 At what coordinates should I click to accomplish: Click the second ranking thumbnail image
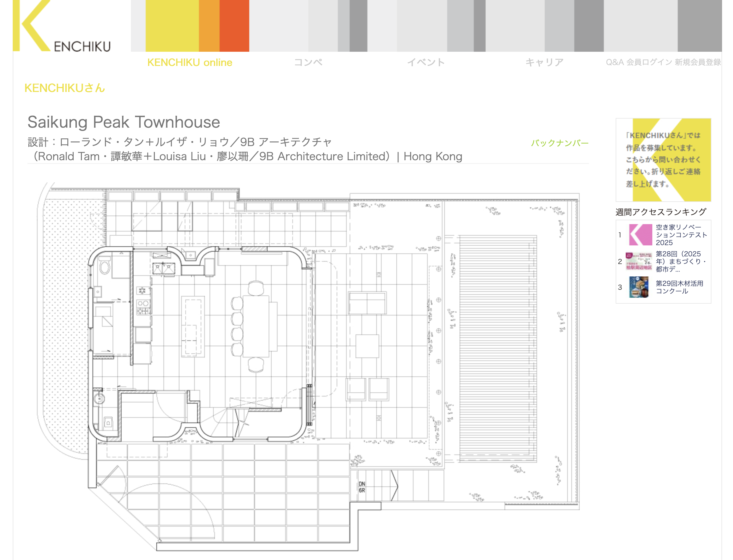[x=638, y=261]
